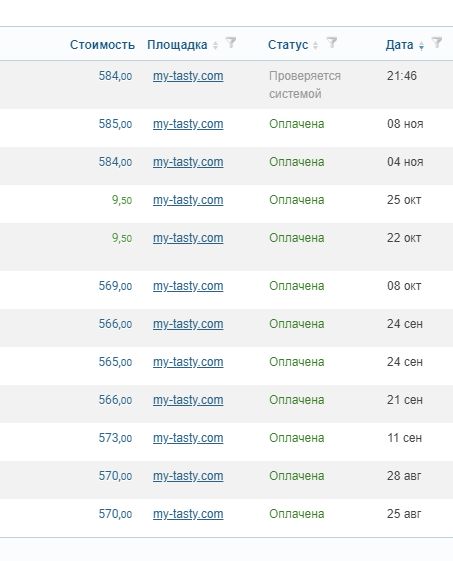Sort table by Дата header
Screen dimensions: 453x561
[x=399, y=45]
